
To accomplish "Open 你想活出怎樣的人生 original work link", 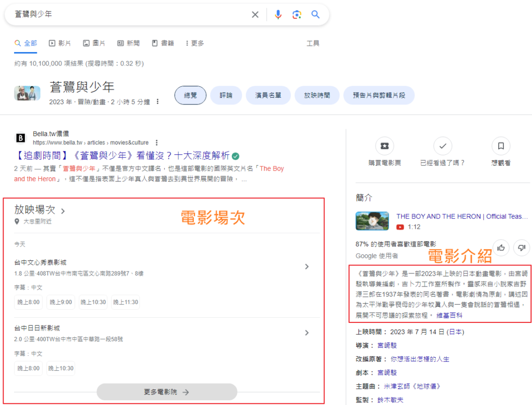I will (420, 359).
